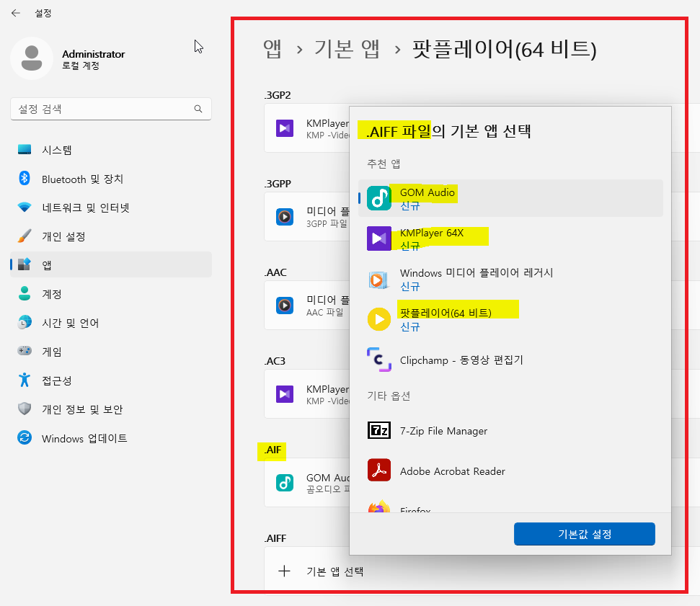Click the 기본값 설정 button
The height and width of the screenshot is (606, 700).
585,534
